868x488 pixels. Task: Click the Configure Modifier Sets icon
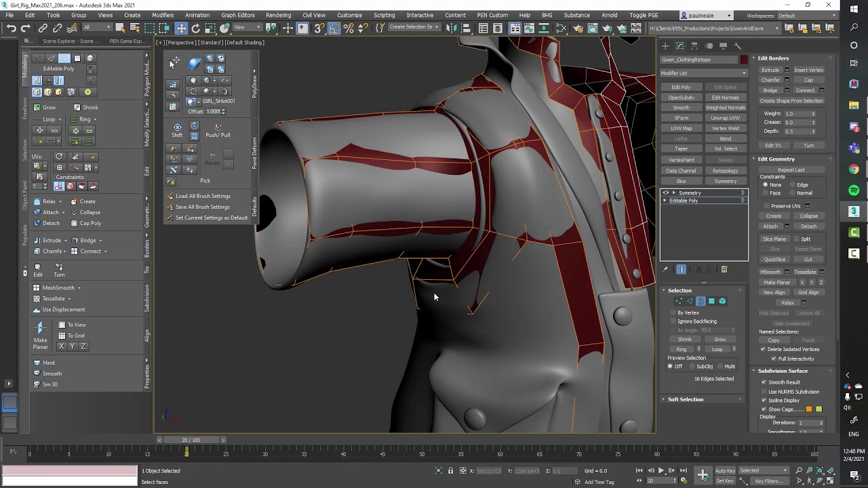(x=724, y=270)
